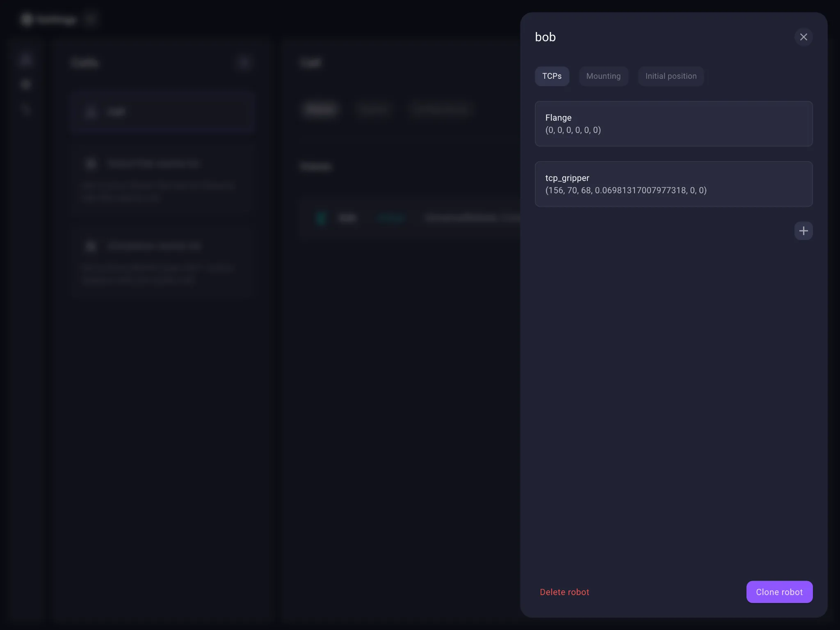
Task: Open the Flange TCP card
Action: [x=673, y=124]
